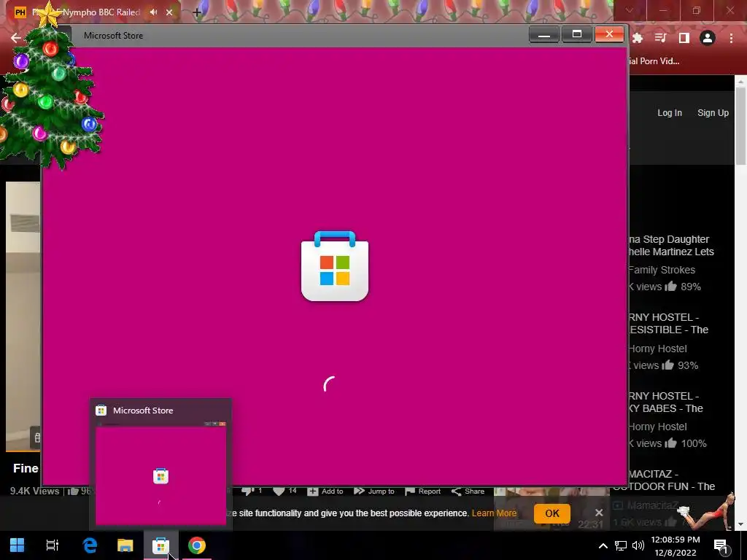Viewport: 747px width, 560px height.
Task: Click scrollbar down arrow on webpage
Action: (x=741, y=524)
